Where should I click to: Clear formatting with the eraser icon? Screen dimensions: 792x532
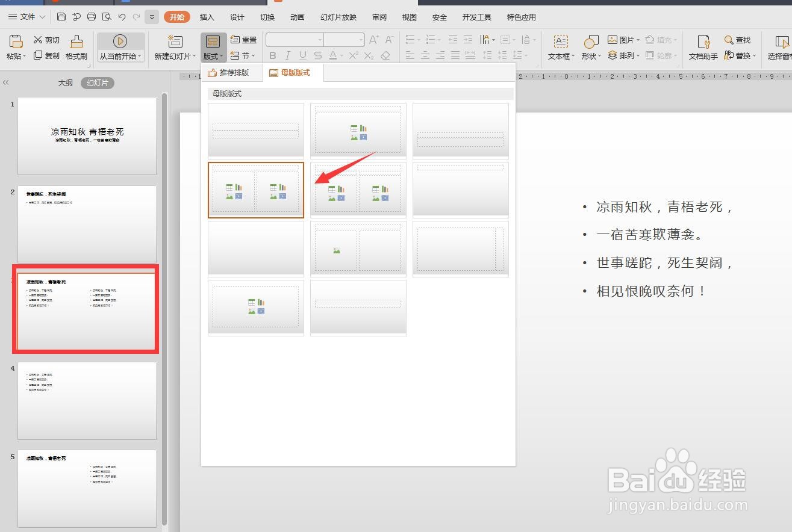(x=385, y=55)
